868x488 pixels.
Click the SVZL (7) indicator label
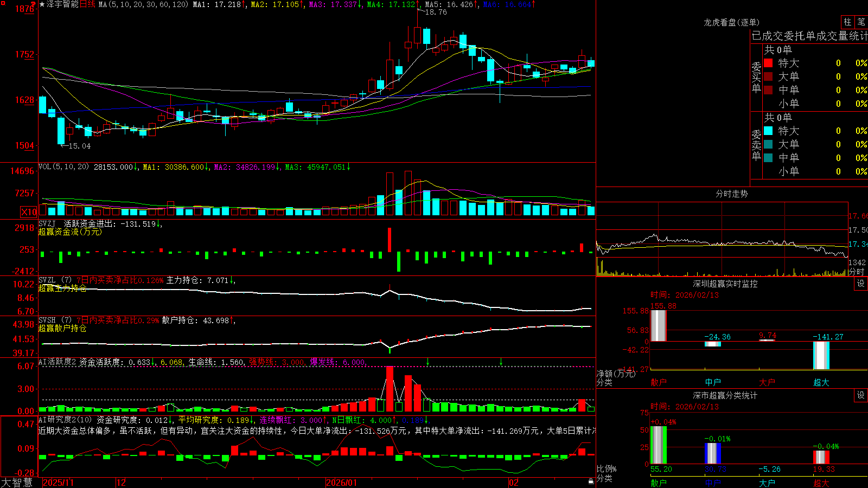55,280
